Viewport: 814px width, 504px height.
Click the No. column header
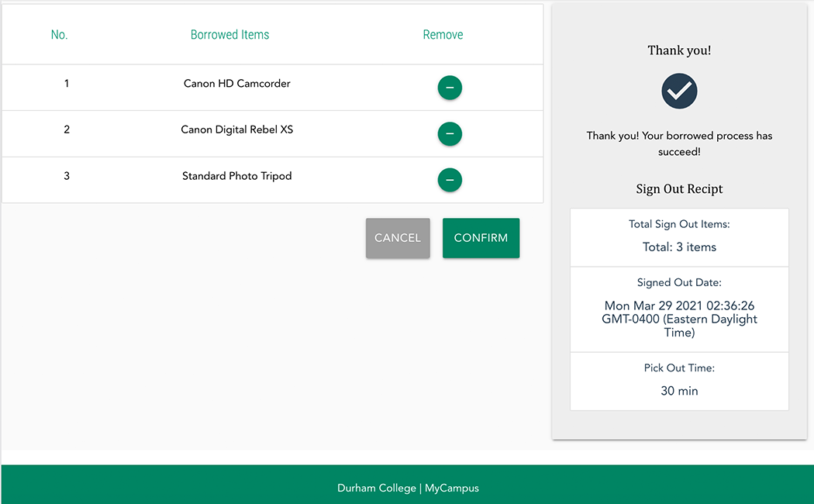(x=59, y=34)
